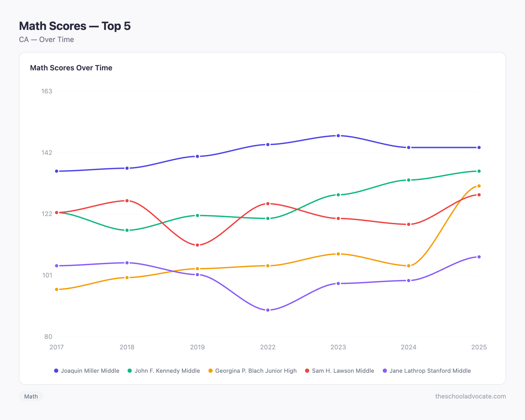Click the 2025 x-axis label
The image size is (525, 420).
(x=479, y=347)
